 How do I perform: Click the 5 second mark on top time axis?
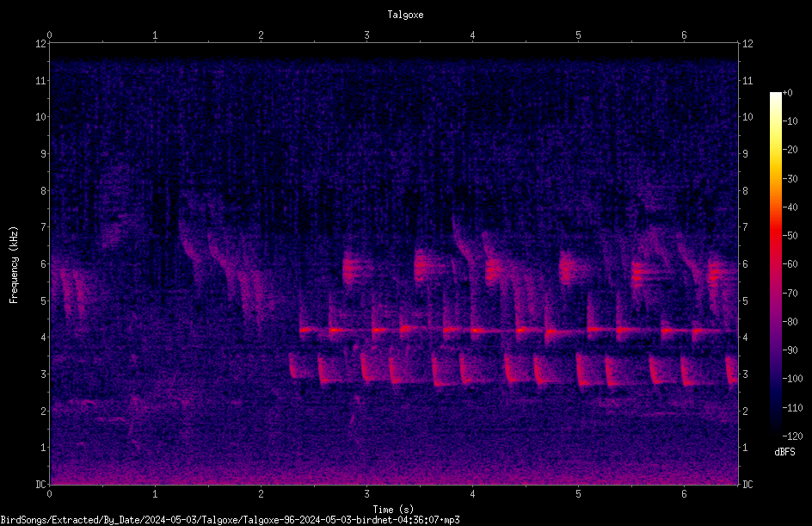pyautogui.click(x=578, y=35)
